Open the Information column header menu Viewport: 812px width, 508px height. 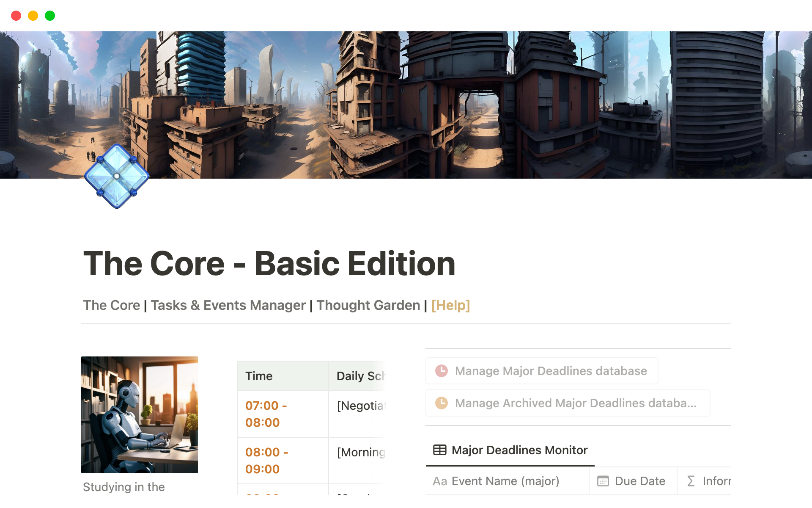coord(719,481)
